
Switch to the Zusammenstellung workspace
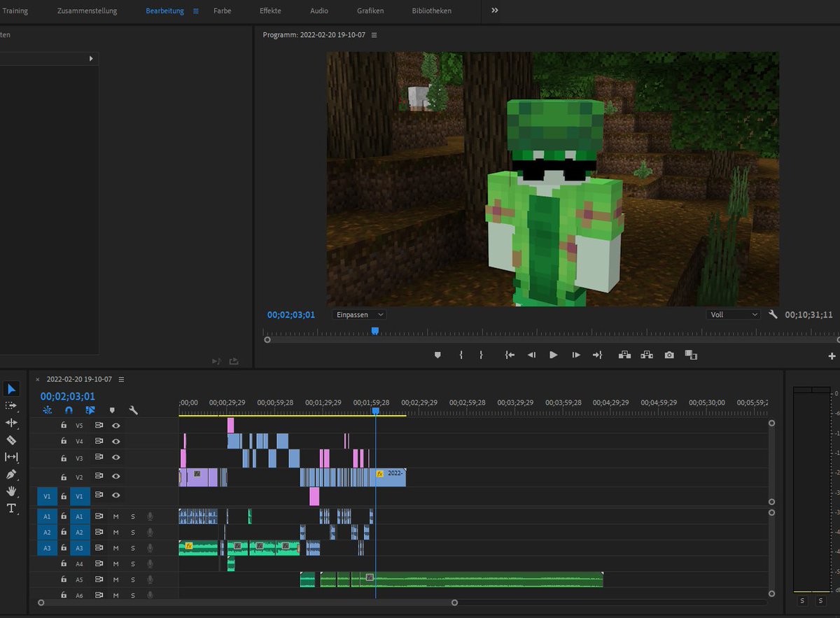point(87,11)
